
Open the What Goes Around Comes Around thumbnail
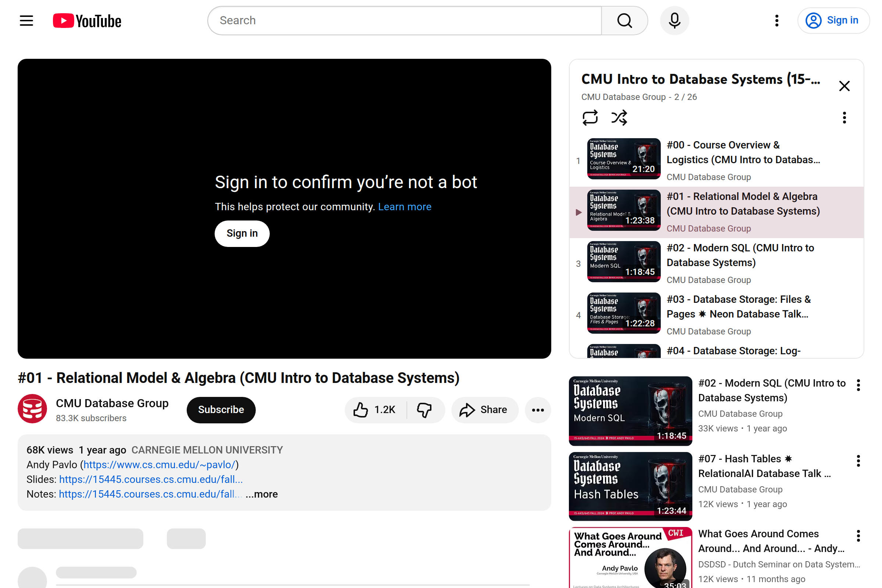[x=630, y=558]
